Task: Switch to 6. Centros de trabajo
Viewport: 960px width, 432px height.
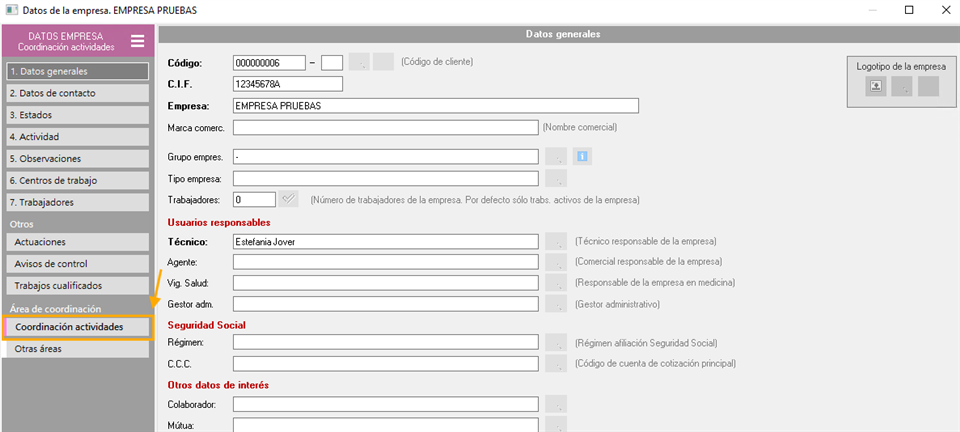Action: coord(78,181)
